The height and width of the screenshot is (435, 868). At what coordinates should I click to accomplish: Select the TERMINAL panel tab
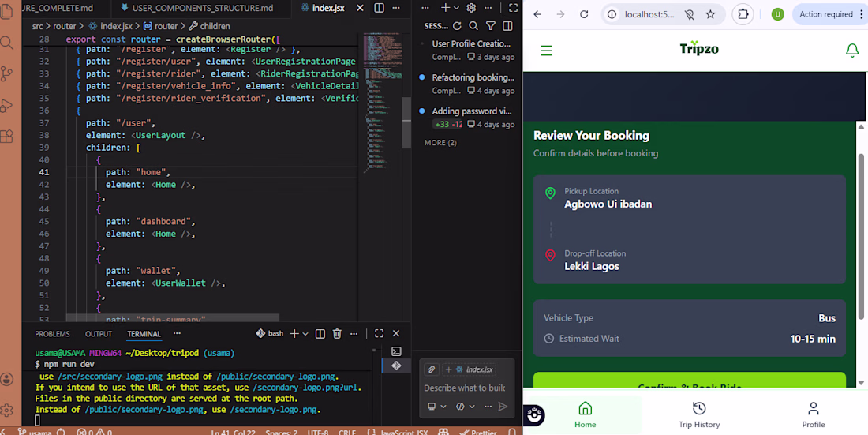[144, 334]
